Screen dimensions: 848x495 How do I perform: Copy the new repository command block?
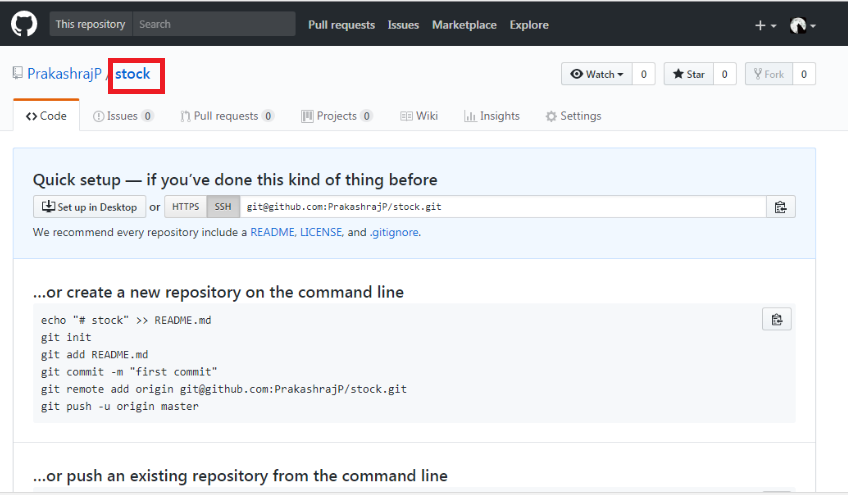point(777,320)
